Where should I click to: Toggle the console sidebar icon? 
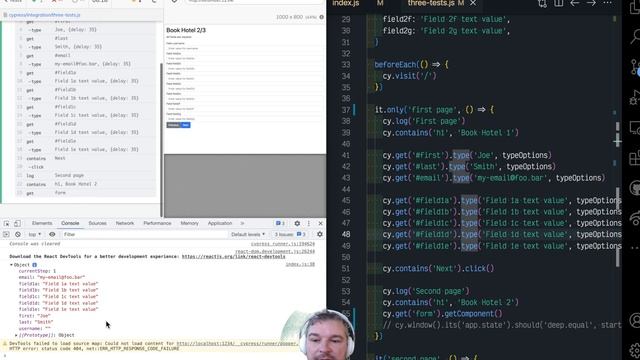tap(6, 235)
